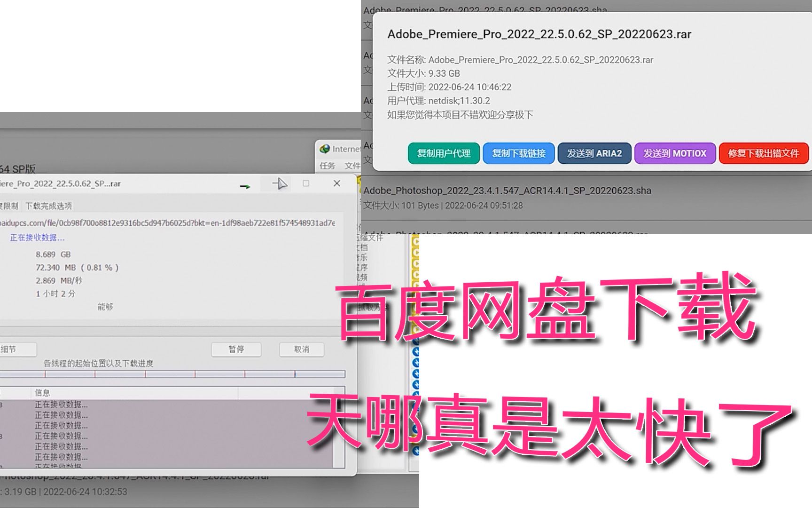Click 各线程的起始位置以及下载进度 label
The image size is (812, 508).
[98, 364]
